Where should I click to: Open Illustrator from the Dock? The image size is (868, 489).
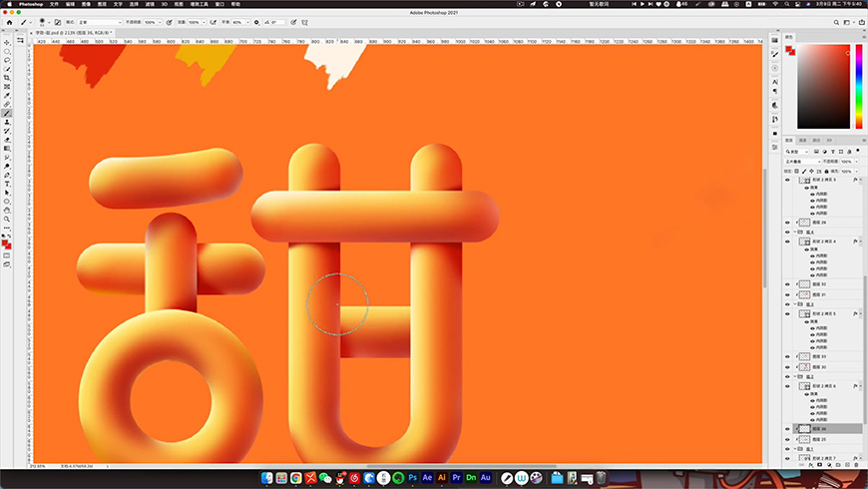[442, 477]
